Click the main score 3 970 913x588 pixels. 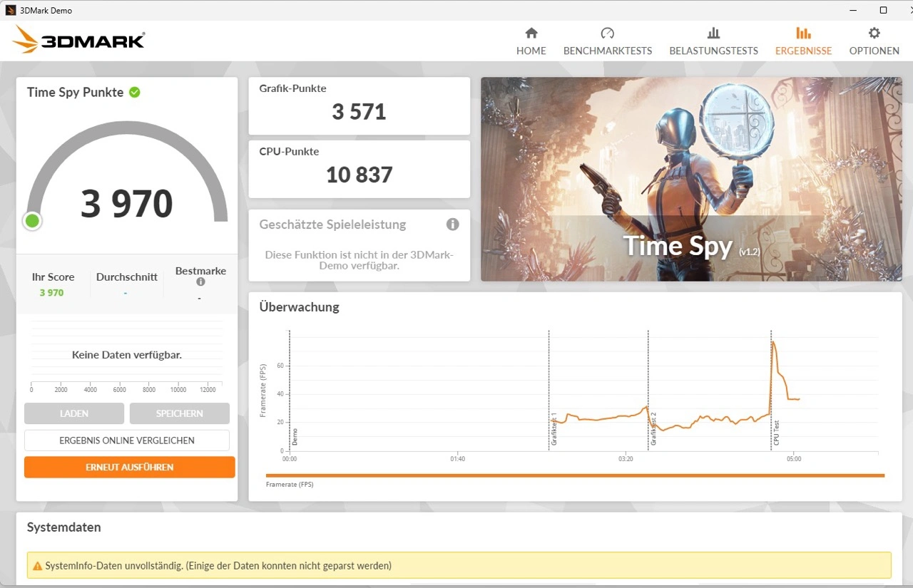tap(127, 204)
